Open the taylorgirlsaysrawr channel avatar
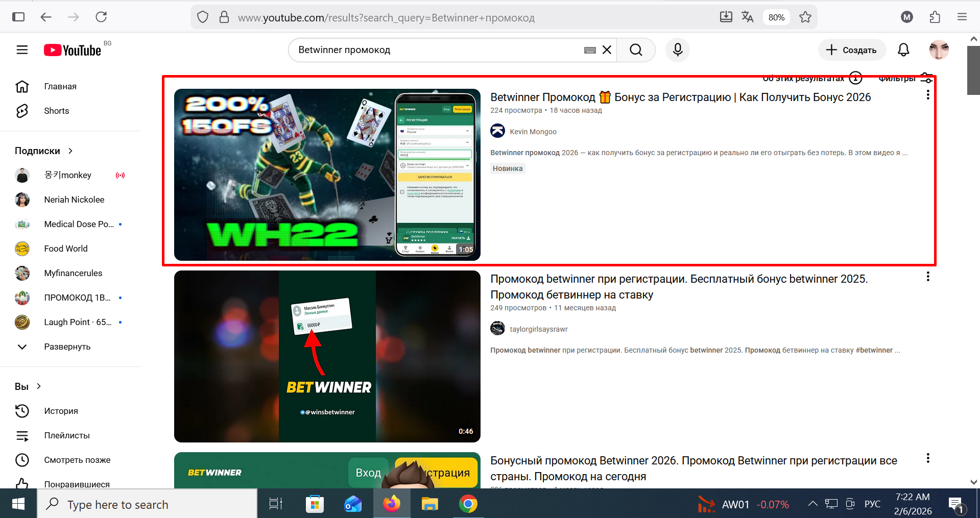The width and height of the screenshot is (980, 518). click(497, 329)
